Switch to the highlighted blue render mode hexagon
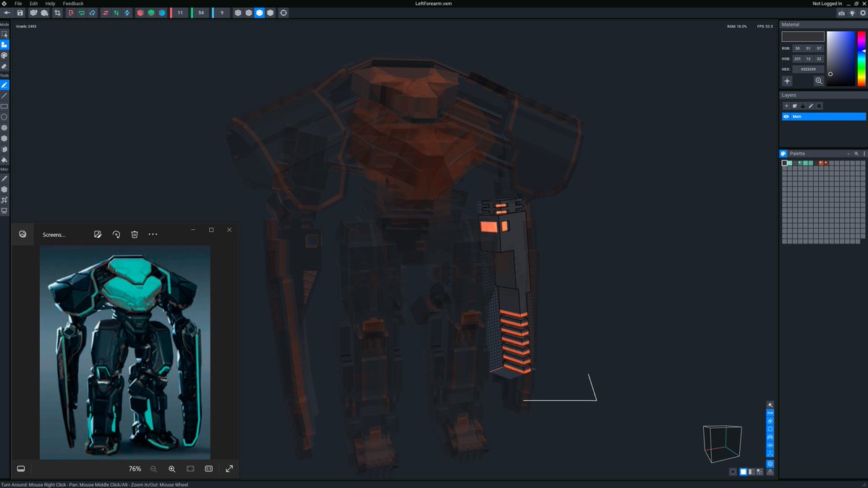868x488 pixels. 259,12
